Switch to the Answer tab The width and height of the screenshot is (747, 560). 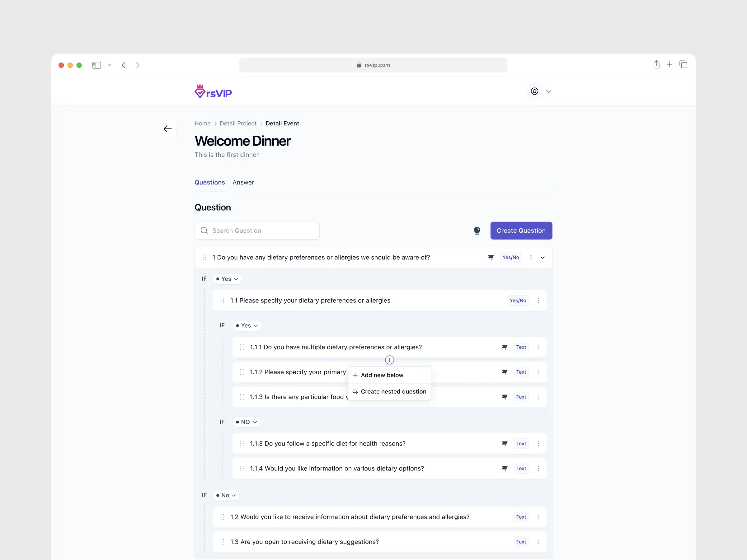(x=243, y=182)
